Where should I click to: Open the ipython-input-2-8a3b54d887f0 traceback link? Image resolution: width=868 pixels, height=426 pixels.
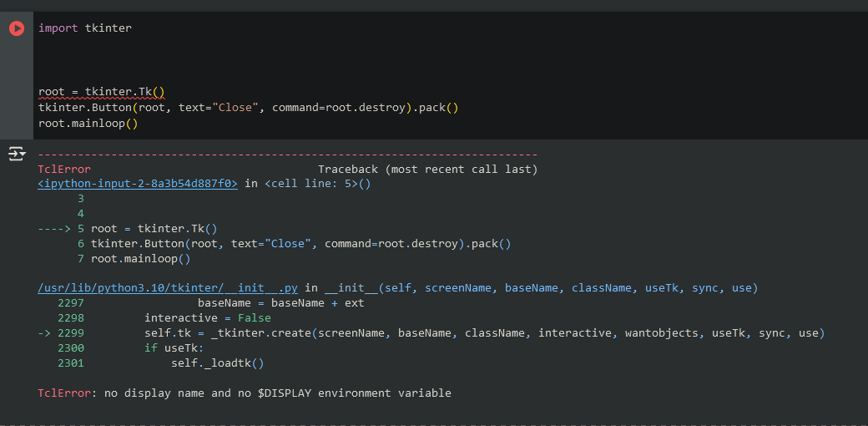pyautogui.click(x=138, y=184)
